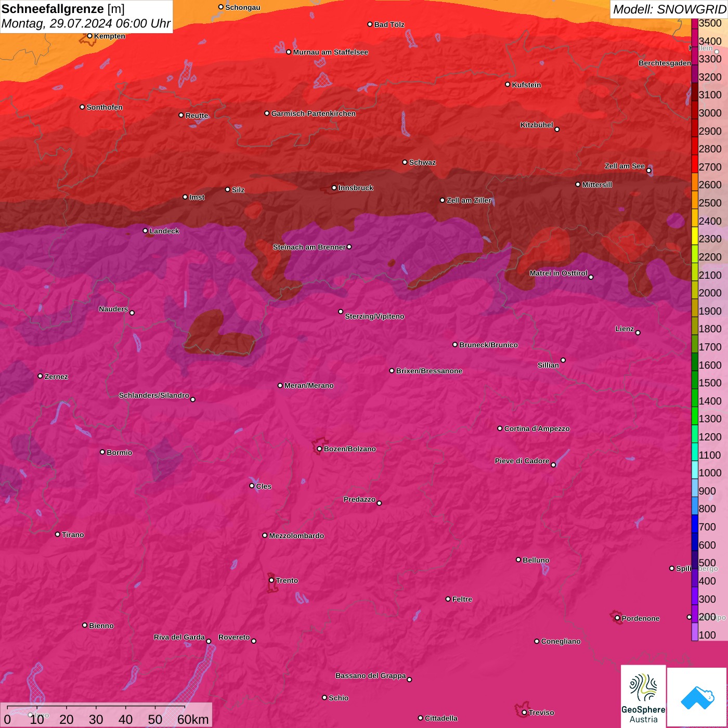The width and height of the screenshot is (728, 728).
Task: Click the 700 m blue legend swatch
Action: click(694, 524)
